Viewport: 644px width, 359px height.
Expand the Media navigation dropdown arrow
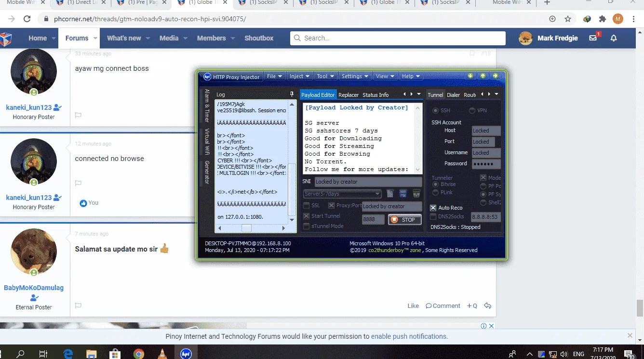pyautogui.click(x=185, y=38)
